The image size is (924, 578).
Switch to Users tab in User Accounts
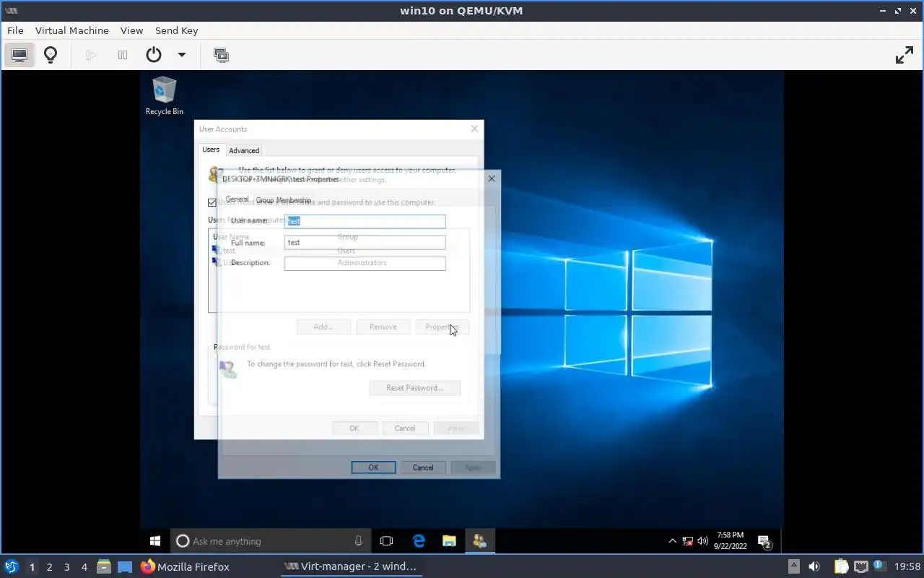click(x=211, y=150)
